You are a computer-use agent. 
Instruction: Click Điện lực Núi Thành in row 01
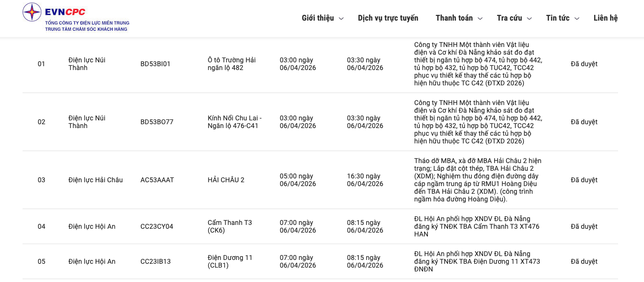pyautogui.click(x=87, y=64)
